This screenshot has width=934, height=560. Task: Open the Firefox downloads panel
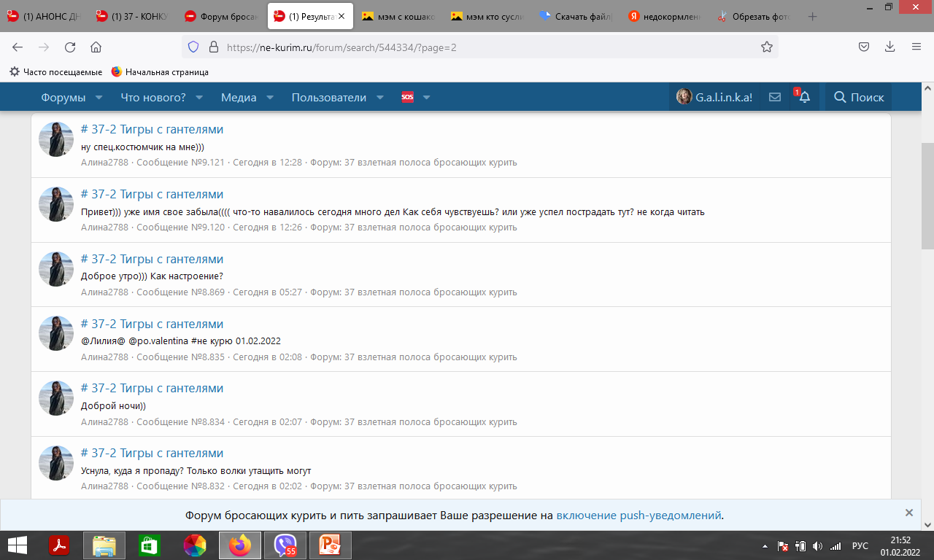[890, 47]
